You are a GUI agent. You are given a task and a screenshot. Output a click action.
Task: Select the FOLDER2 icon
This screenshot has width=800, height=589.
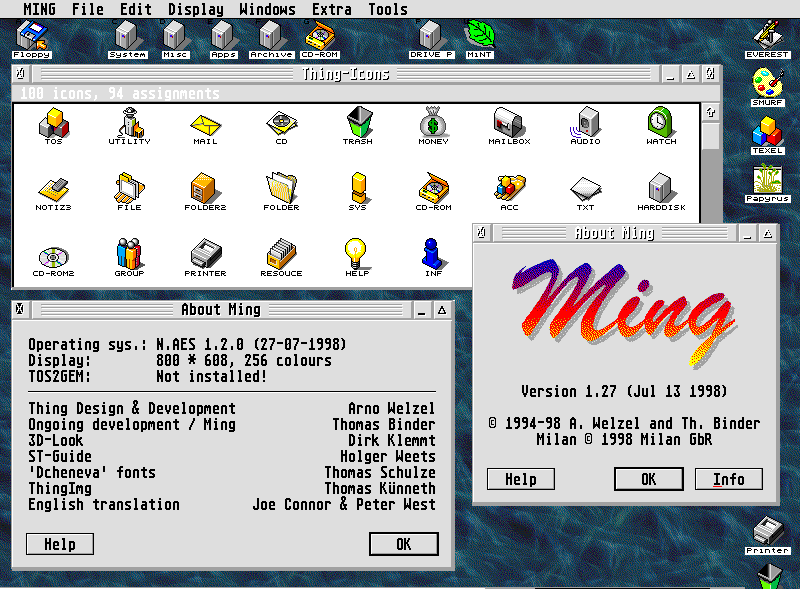(205, 192)
